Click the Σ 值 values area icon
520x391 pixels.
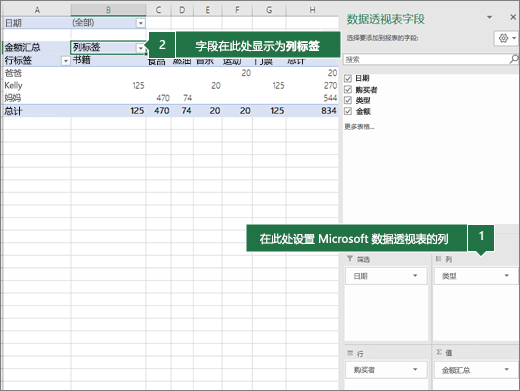439,352
